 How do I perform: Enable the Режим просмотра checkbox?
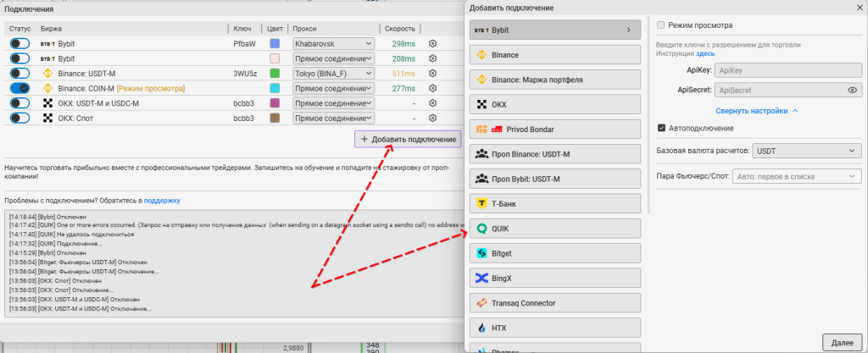[662, 26]
